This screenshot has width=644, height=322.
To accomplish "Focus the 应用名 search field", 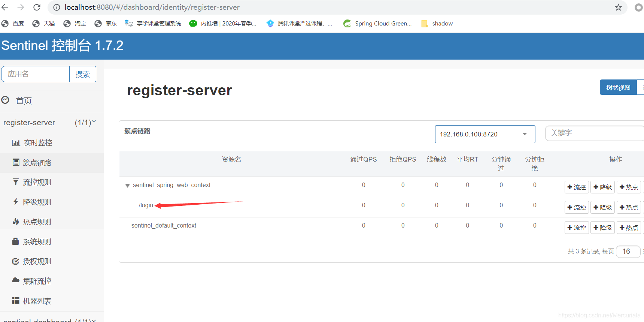I will click(x=35, y=74).
